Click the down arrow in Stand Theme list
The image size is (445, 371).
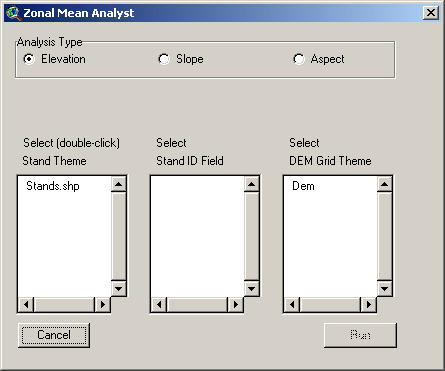pyautogui.click(x=118, y=288)
